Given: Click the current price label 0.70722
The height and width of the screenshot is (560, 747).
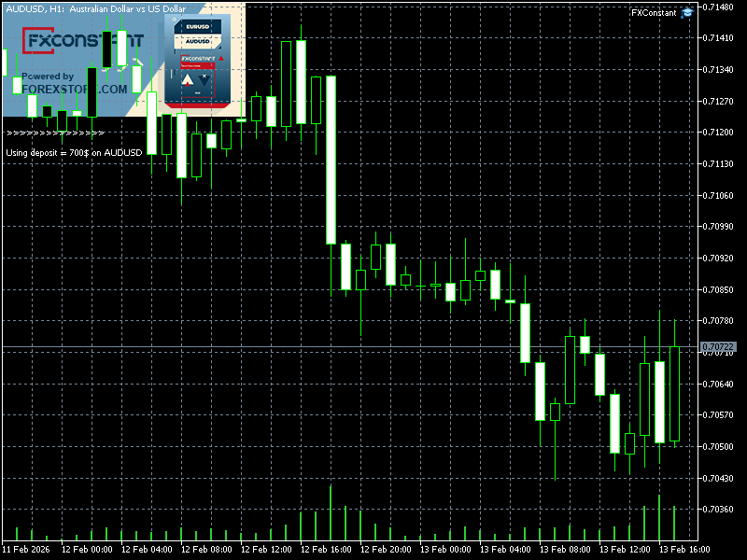Looking at the screenshot, I should 718,346.
